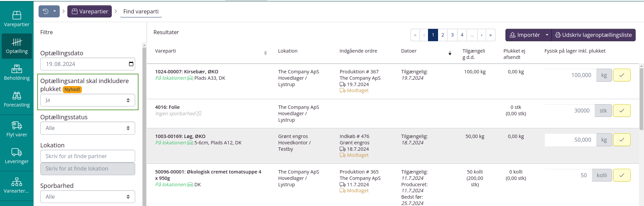Select the Optælling tally icon
Viewport: 644px width, 206px height.
17,42
